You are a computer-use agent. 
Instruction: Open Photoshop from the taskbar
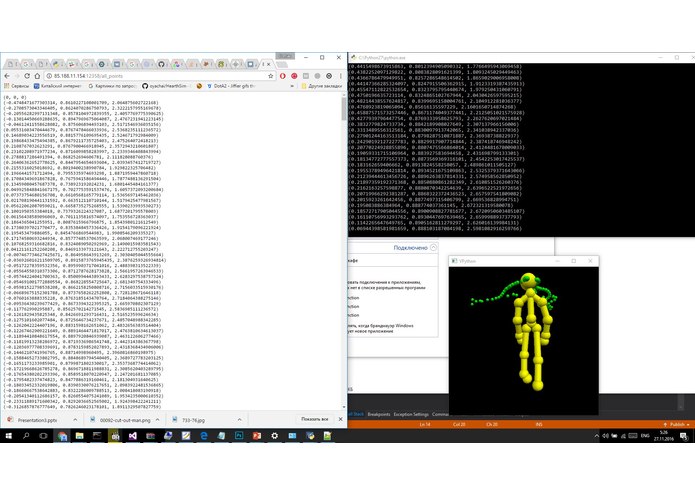tap(239, 436)
